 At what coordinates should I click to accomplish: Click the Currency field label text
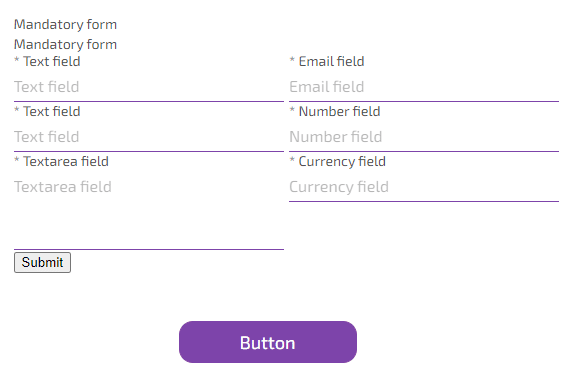(x=342, y=161)
